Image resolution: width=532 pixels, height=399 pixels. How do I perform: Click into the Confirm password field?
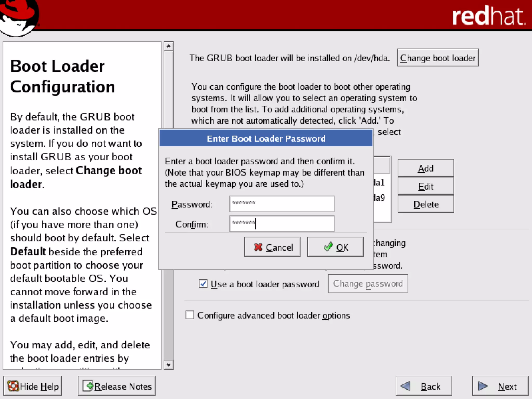[282, 224]
